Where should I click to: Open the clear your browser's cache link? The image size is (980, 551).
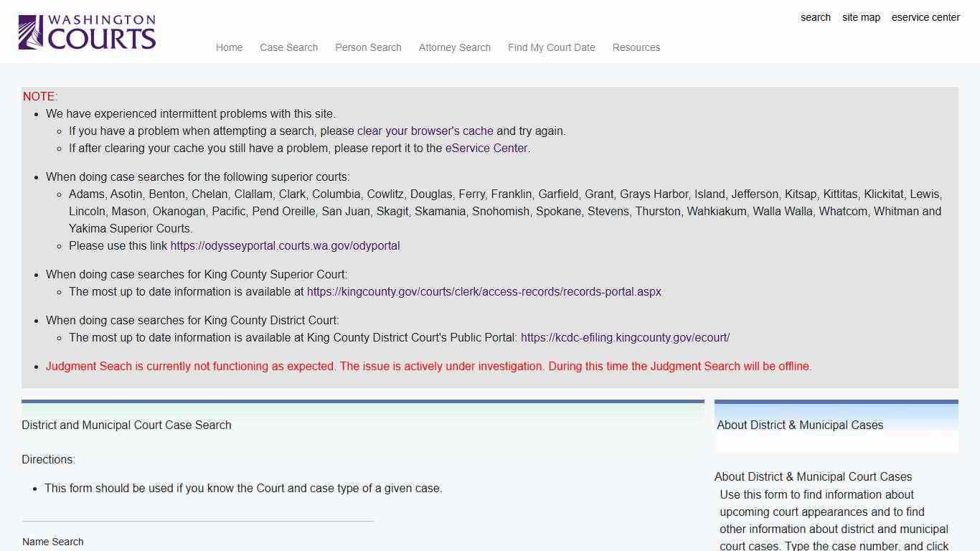(425, 131)
